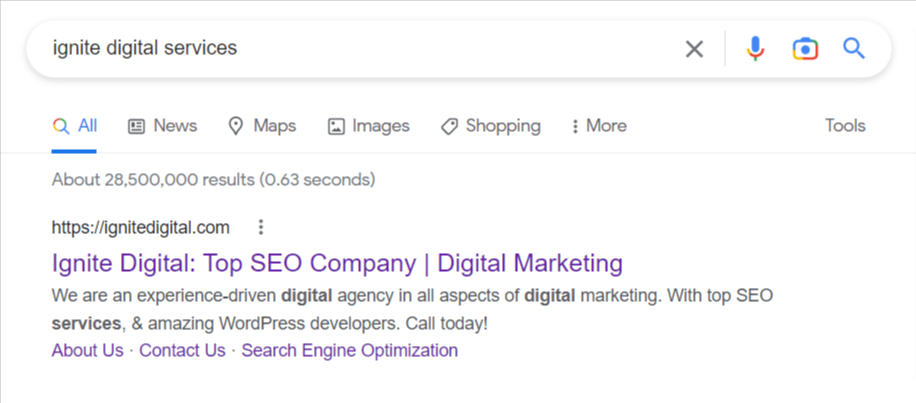916x403 pixels.
Task: Open search by image camera icon
Action: pyautogui.click(x=805, y=48)
